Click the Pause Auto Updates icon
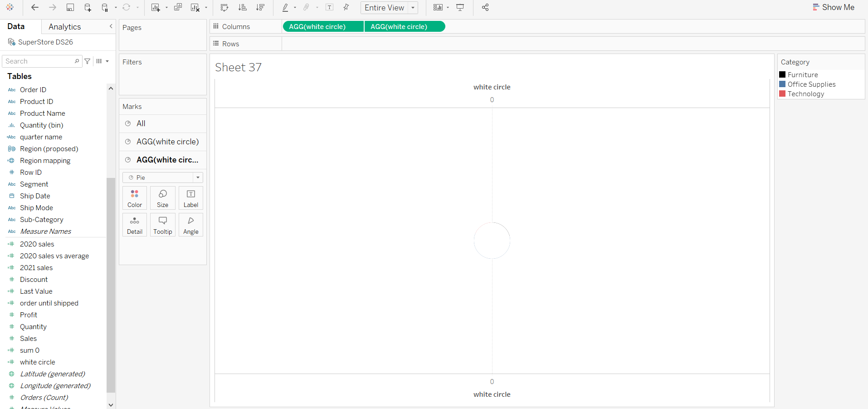868x409 pixels. click(105, 7)
